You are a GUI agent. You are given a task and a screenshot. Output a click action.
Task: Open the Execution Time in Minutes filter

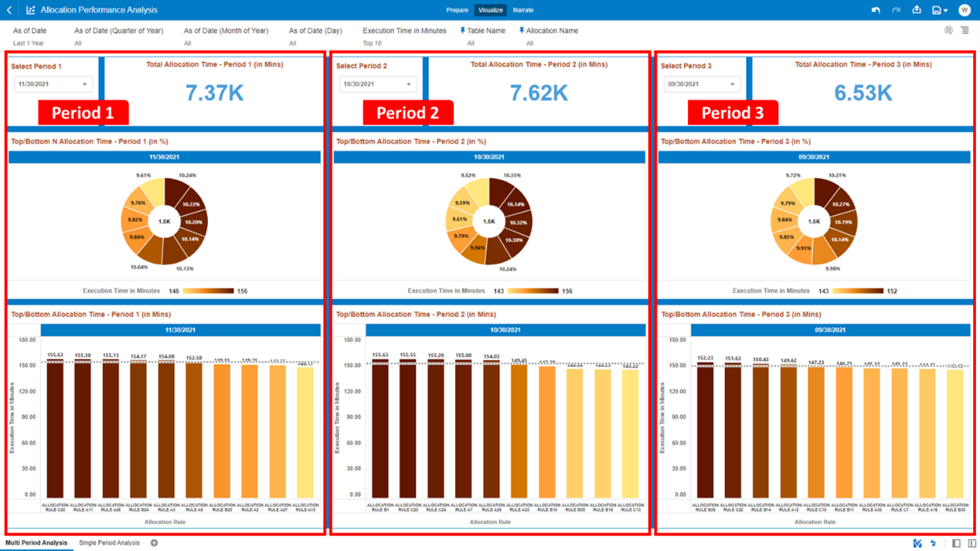[x=404, y=37]
